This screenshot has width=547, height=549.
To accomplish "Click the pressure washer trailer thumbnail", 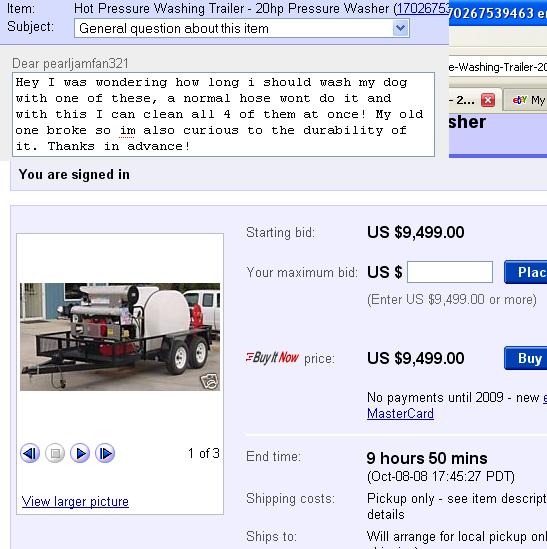I will (x=120, y=336).
